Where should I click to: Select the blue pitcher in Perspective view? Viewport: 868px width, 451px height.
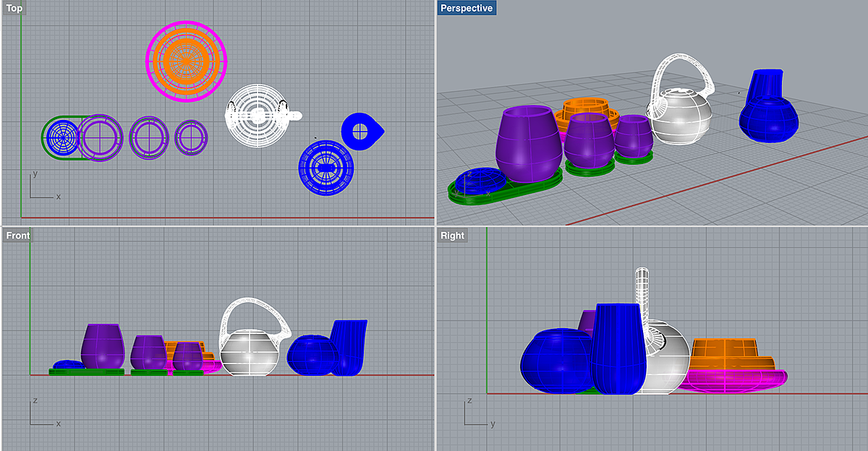click(768, 106)
